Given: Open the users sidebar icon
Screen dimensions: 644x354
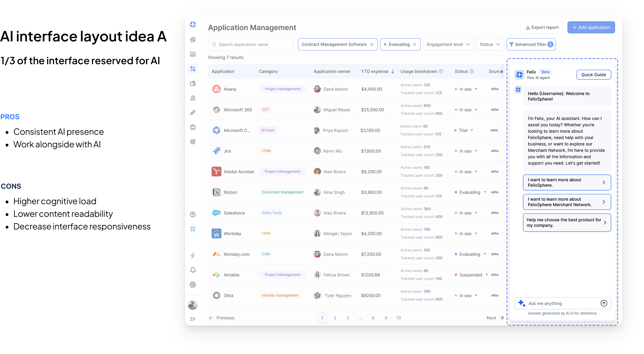Looking at the screenshot, I should coord(193,98).
